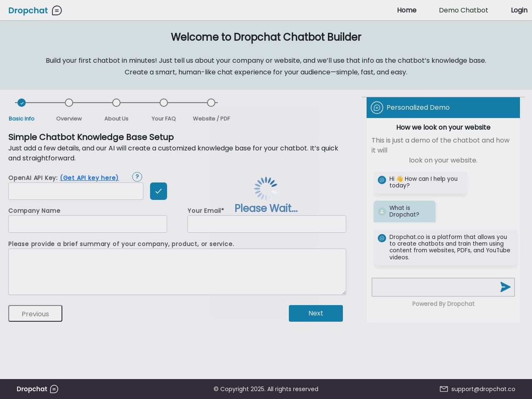Open the Get API key here link
The height and width of the screenshot is (399, 532).
[x=89, y=178]
